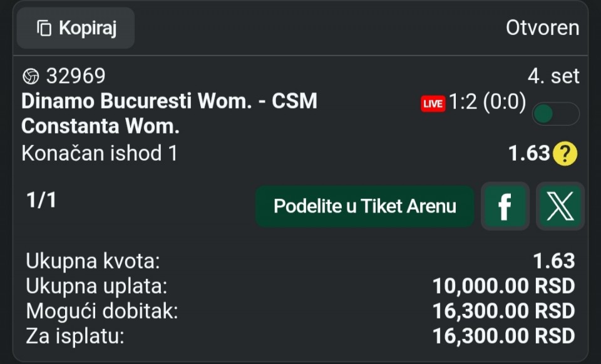Click the 1/1 selection counter
Viewport: 601px width, 364px height.
point(41,200)
